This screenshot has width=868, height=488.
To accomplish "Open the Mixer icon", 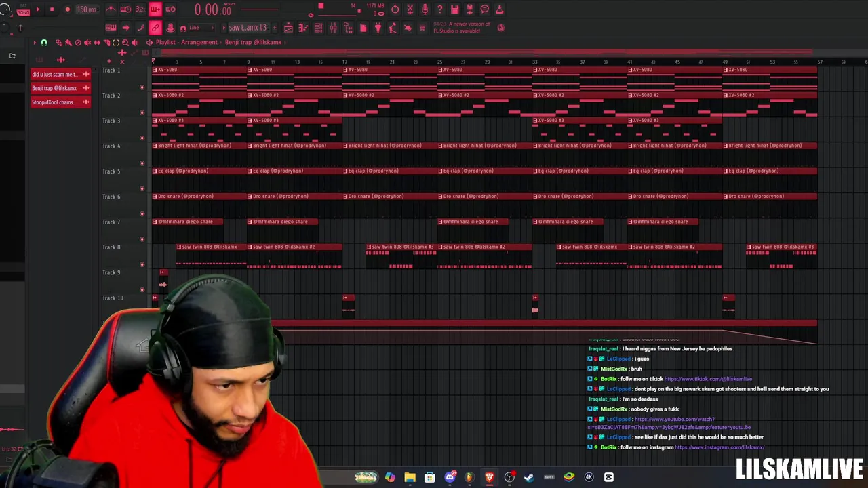I will click(x=333, y=28).
